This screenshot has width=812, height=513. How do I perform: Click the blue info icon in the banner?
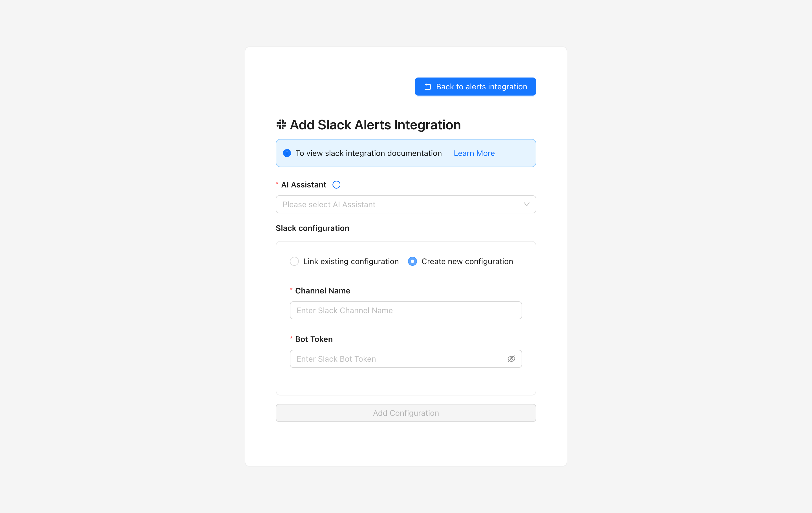287,153
